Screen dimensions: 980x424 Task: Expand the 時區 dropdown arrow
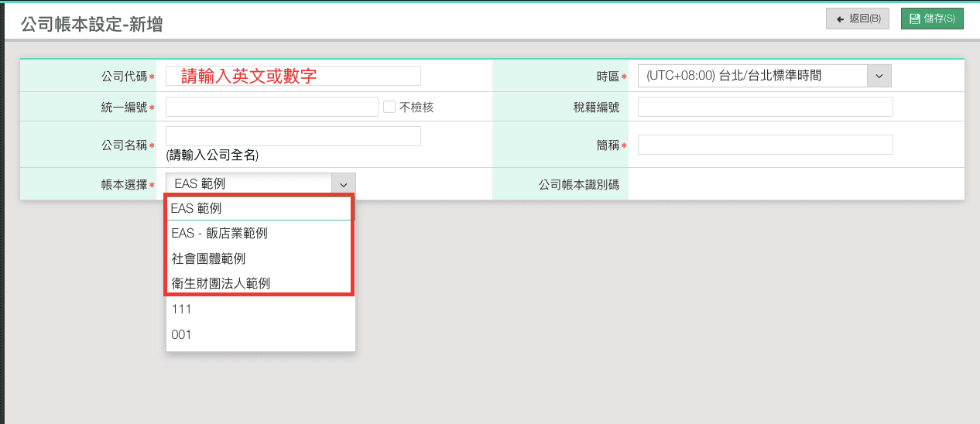879,76
